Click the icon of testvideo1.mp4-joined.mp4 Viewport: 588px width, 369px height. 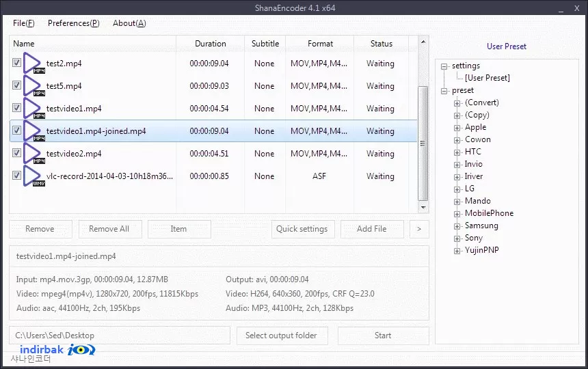click(34, 131)
